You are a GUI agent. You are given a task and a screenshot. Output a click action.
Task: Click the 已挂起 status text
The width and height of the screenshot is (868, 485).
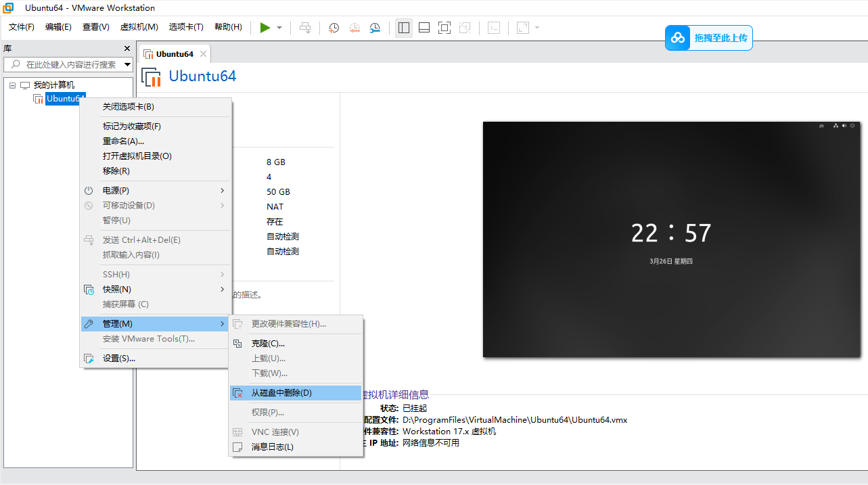click(x=415, y=409)
